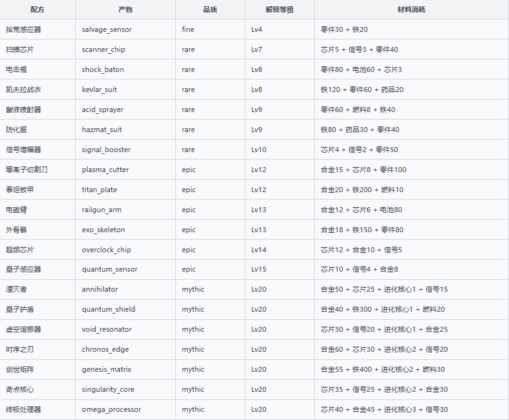Image resolution: width=509 pixels, height=420 pixels.
Task: Select the 奇点核心 recipe cell
Action: (38, 389)
